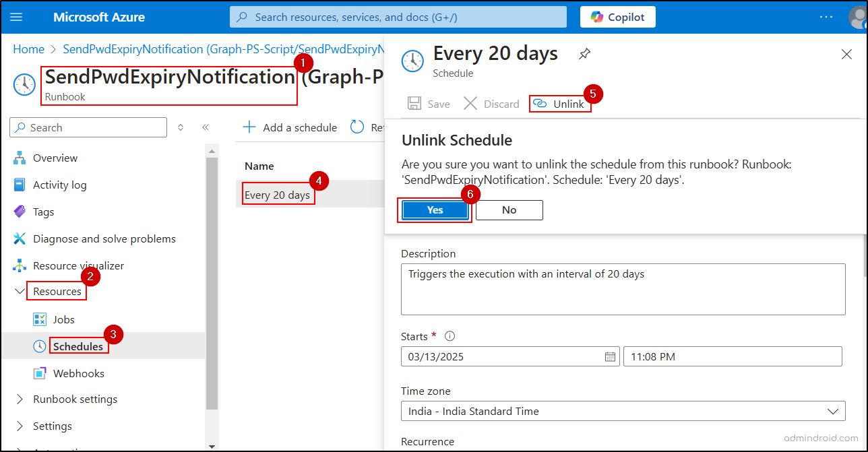Open Activity log in sidebar
The image size is (868, 452).
(x=60, y=185)
